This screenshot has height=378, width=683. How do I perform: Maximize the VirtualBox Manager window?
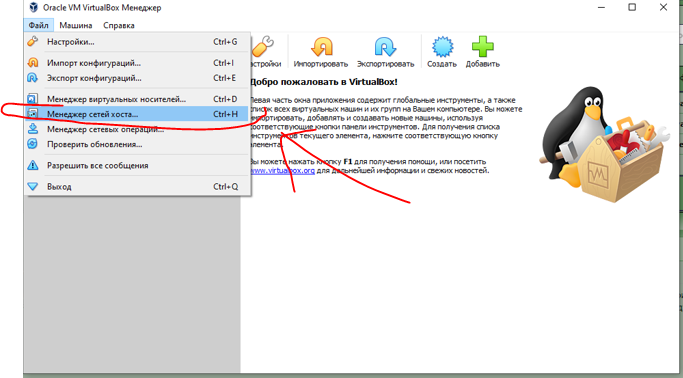point(632,7)
